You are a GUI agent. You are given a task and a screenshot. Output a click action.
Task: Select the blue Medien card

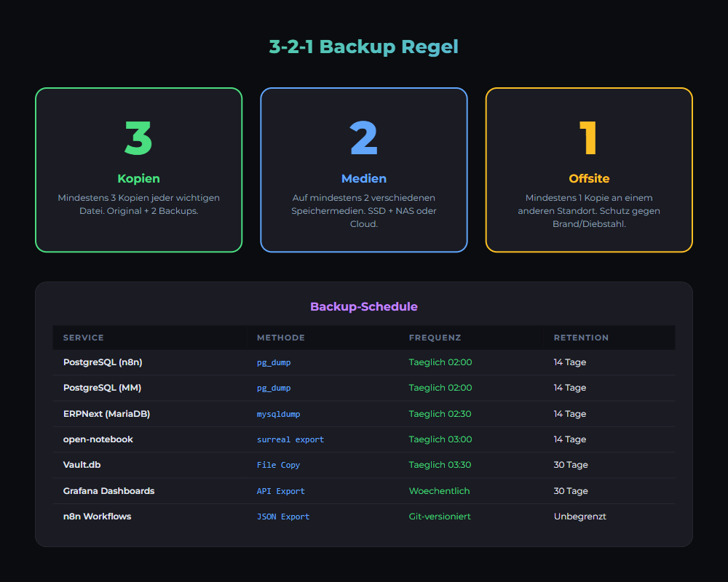point(364,170)
